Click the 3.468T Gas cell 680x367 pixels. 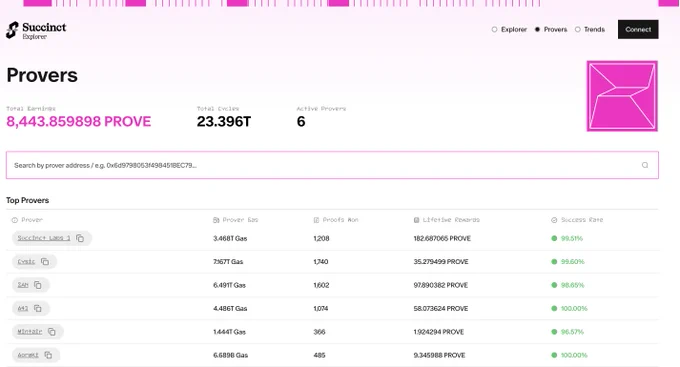pos(230,238)
